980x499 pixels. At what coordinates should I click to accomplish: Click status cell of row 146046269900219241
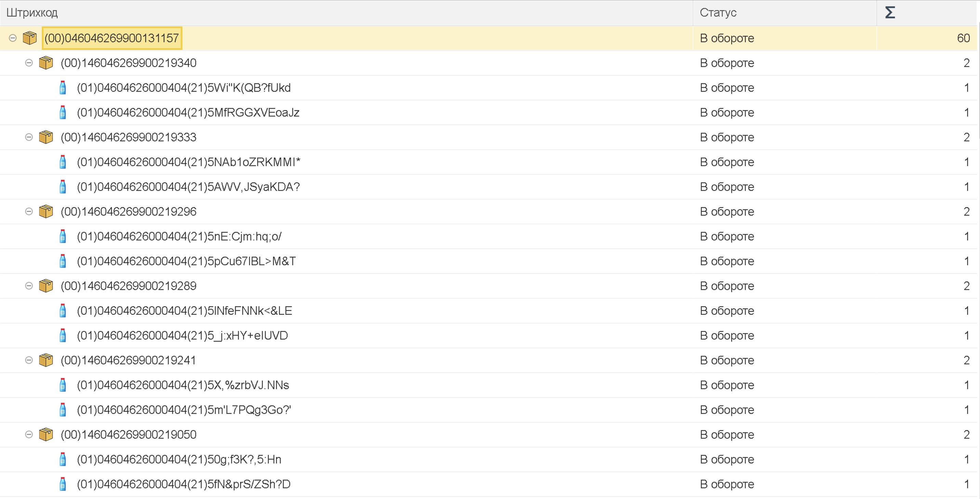pos(785,360)
